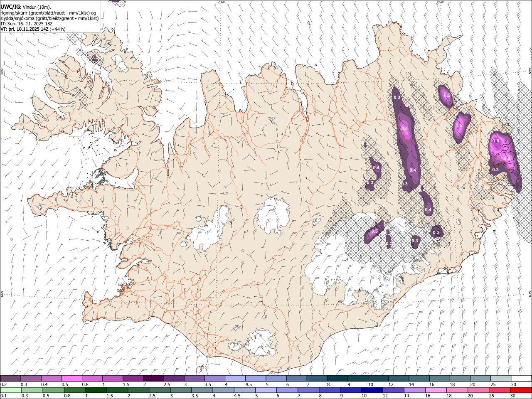Select the 25 red-pink swatch, lower legend
This screenshot has height=399, width=532.
[x=499, y=390]
